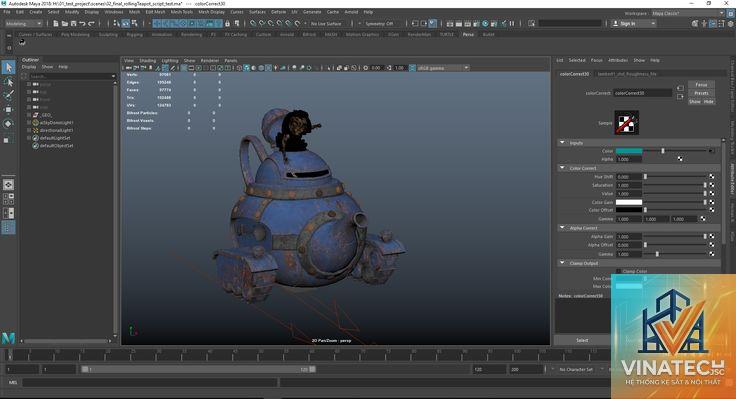This screenshot has height=399, width=736.
Task: Open the Modeling menu set dropdown
Action: pyautogui.click(x=23, y=23)
